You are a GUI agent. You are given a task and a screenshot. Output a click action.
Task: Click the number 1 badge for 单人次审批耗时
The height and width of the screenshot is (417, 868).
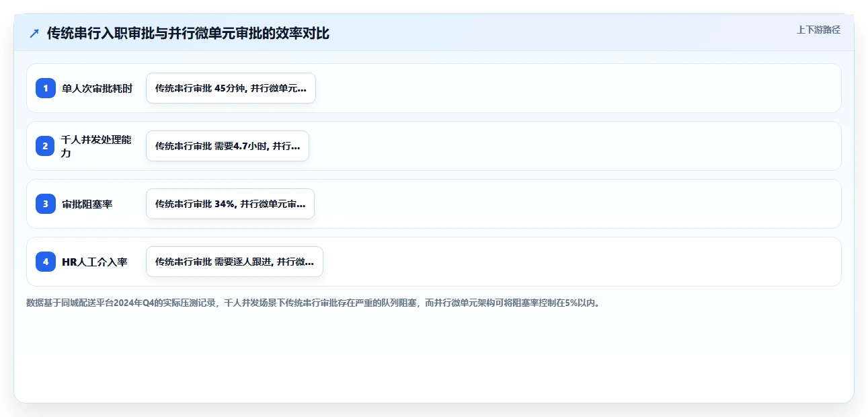(x=46, y=88)
